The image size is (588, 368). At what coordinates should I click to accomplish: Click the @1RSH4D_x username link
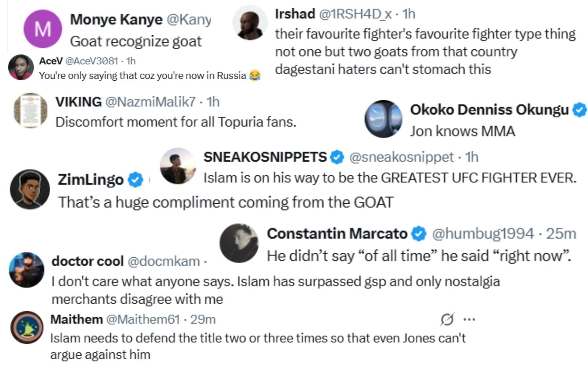355,14
